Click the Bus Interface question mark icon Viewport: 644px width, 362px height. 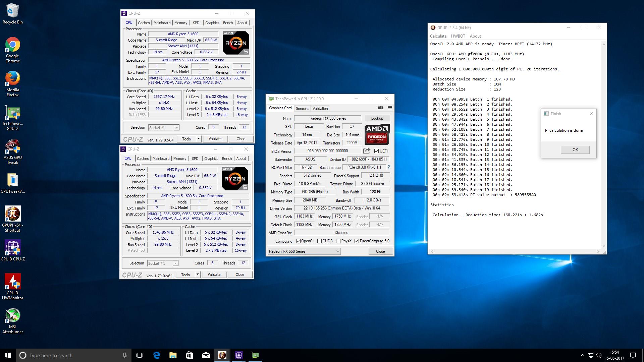(x=389, y=167)
